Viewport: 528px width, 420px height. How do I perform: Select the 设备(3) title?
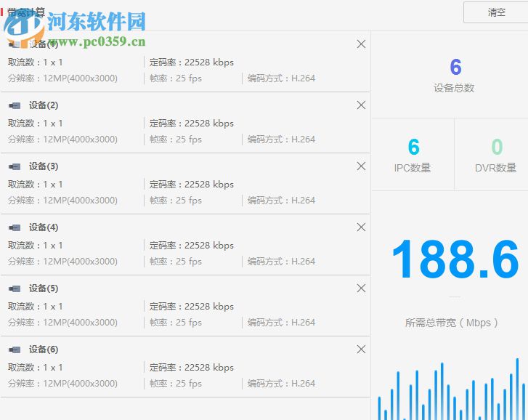(x=44, y=166)
